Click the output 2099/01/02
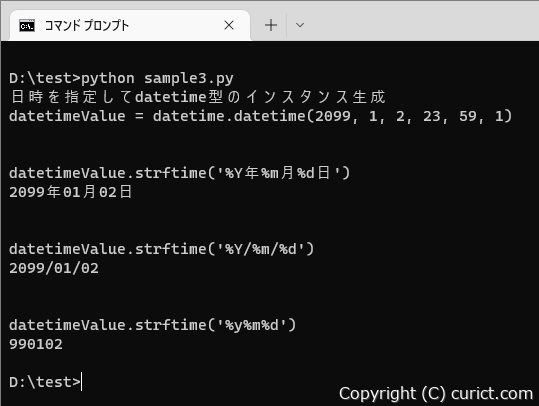Image resolution: width=539 pixels, height=406 pixels. (x=54, y=268)
